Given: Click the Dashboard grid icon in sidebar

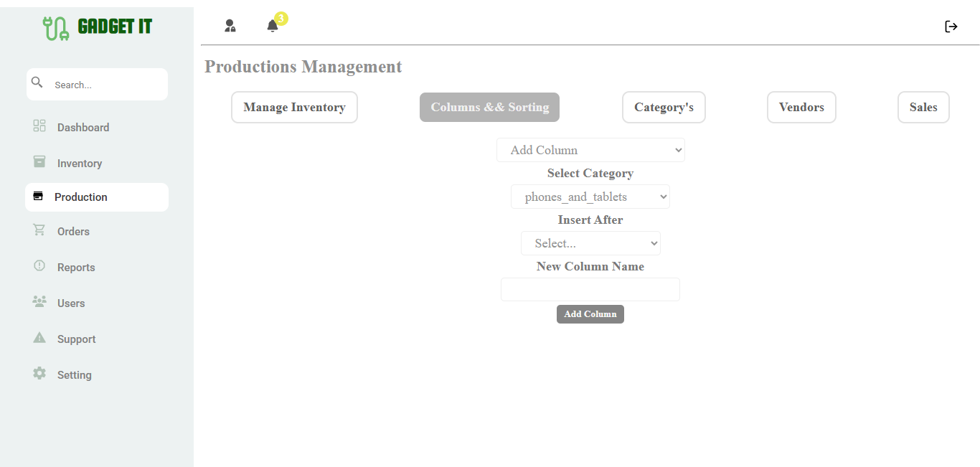Looking at the screenshot, I should (x=39, y=126).
